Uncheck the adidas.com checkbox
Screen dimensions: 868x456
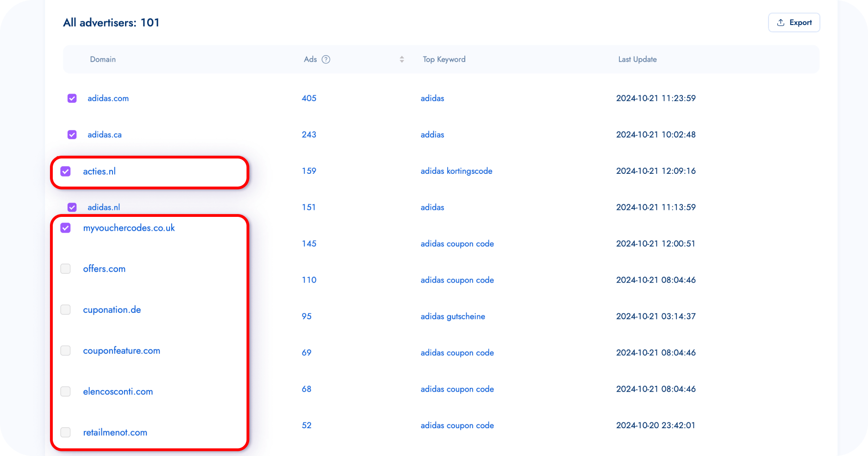coord(72,98)
